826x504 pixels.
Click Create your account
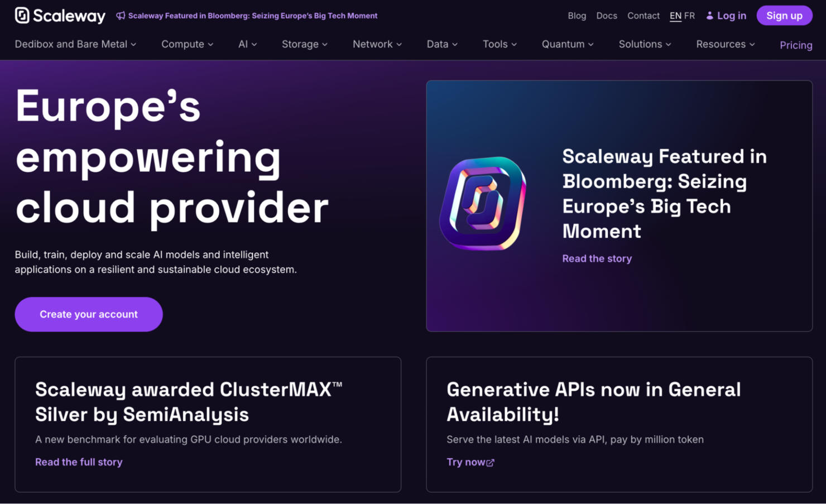(88, 314)
